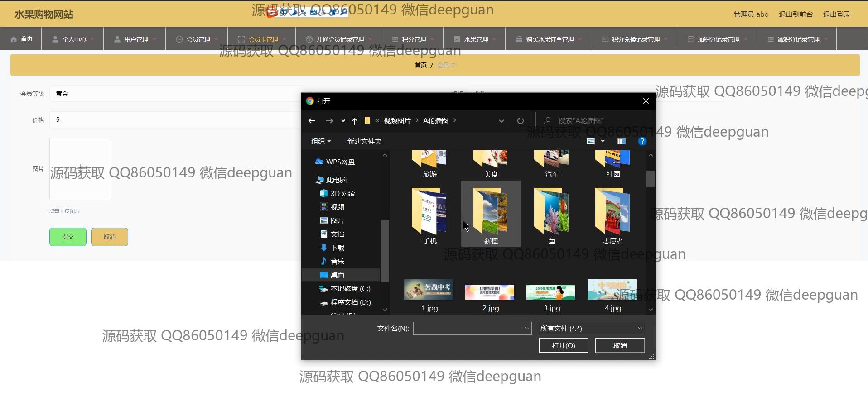Open the 水果管理 navigation menu
868x420 pixels.
[475, 39]
